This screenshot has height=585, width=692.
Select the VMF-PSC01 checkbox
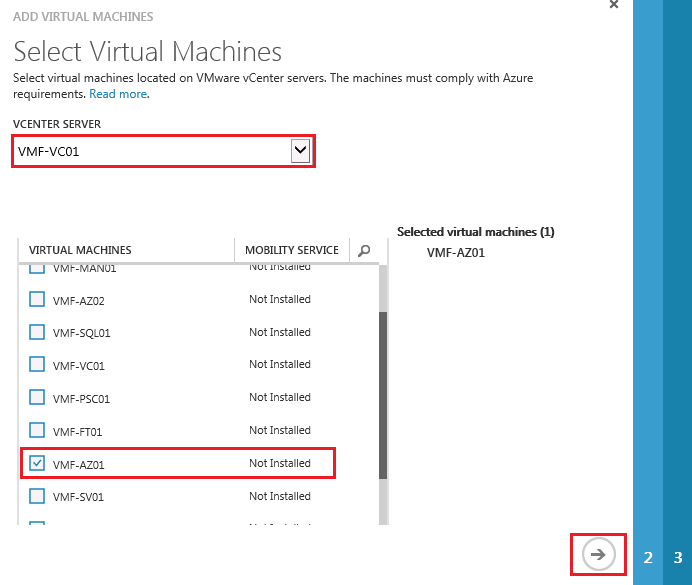coord(37,398)
